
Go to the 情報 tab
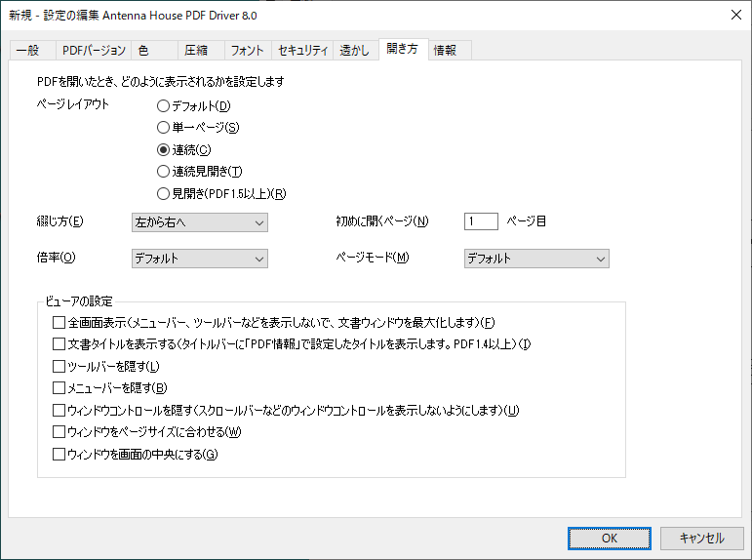tap(450, 51)
